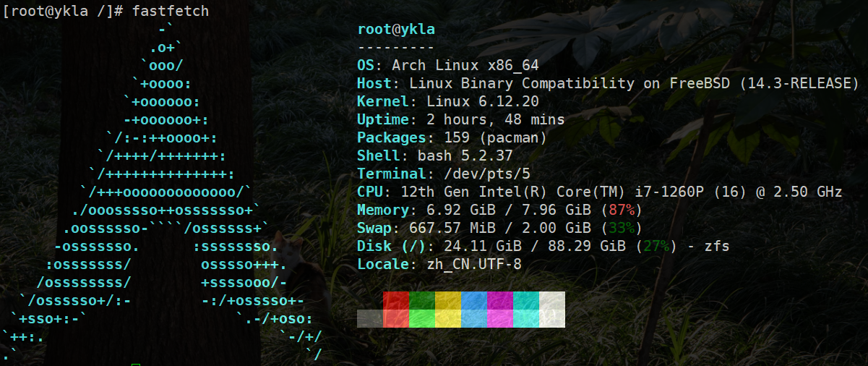This screenshot has height=366, width=868.
Task: Click the medium blue color block
Action: [473, 300]
